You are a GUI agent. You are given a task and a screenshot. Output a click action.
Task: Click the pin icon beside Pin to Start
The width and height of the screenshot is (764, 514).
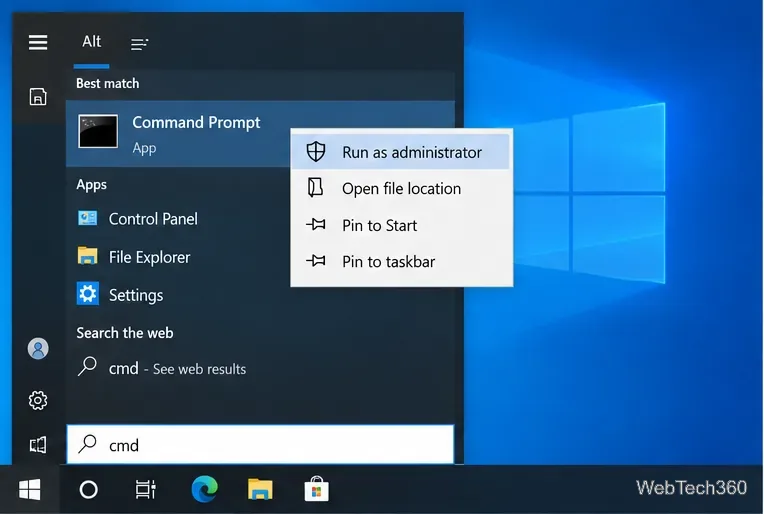tap(316, 225)
